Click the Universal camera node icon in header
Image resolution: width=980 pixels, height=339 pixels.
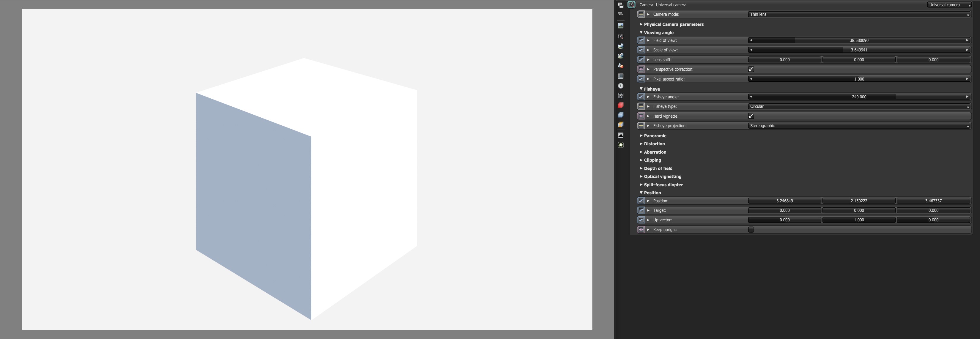[632, 5]
